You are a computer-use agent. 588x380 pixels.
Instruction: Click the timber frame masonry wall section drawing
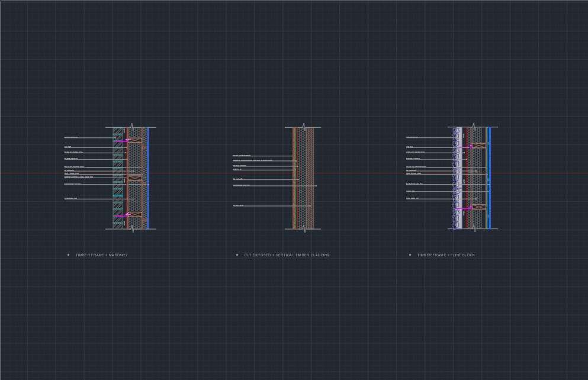tap(131, 178)
